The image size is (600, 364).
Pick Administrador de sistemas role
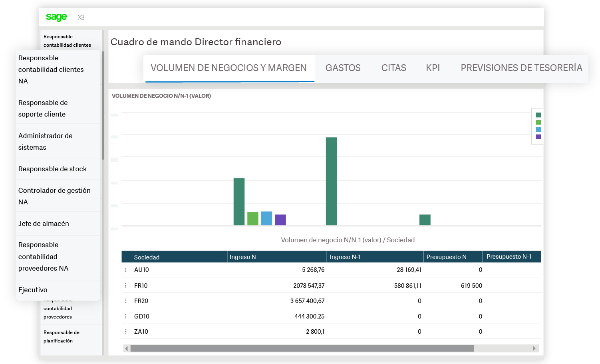45,141
